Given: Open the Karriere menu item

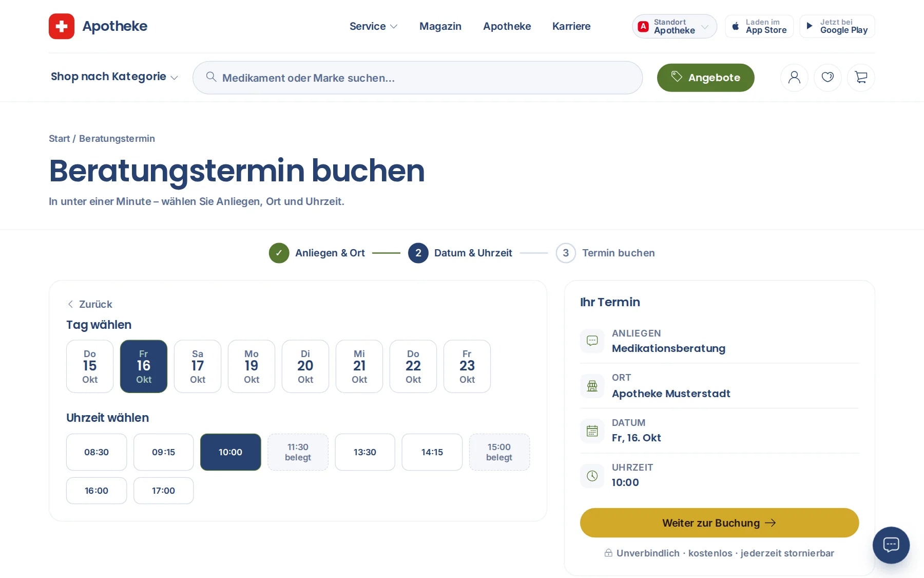Looking at the screenshot, I should click(571, 26).
